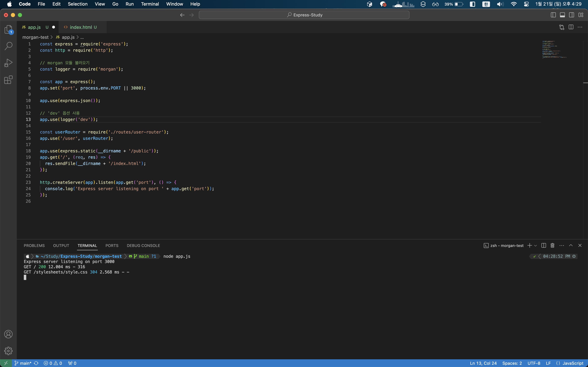Open the Manage gear menu
The height and width of the screenshot is (367, 588).
(x=9, y=351)
